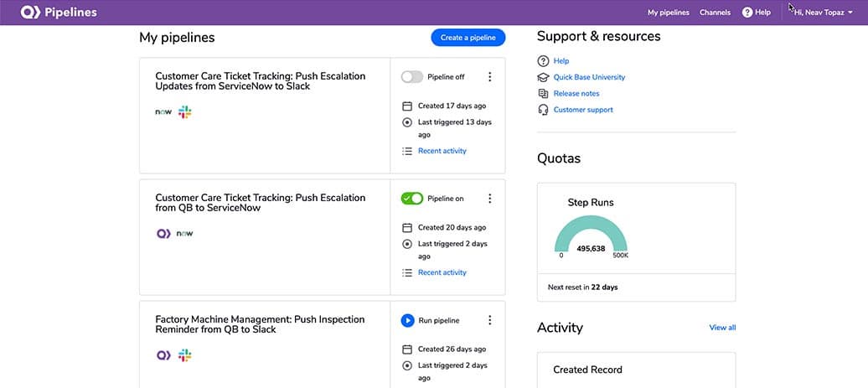Viewport: 868px width, 388px height.
Task: Click the Pipelines logo in the header
Action: (58, 13)
